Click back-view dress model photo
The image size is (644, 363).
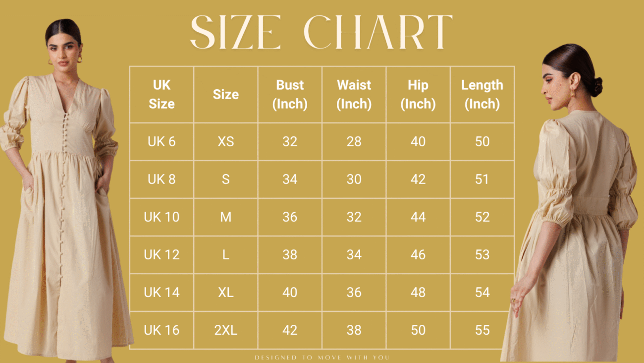pos(570,202)
